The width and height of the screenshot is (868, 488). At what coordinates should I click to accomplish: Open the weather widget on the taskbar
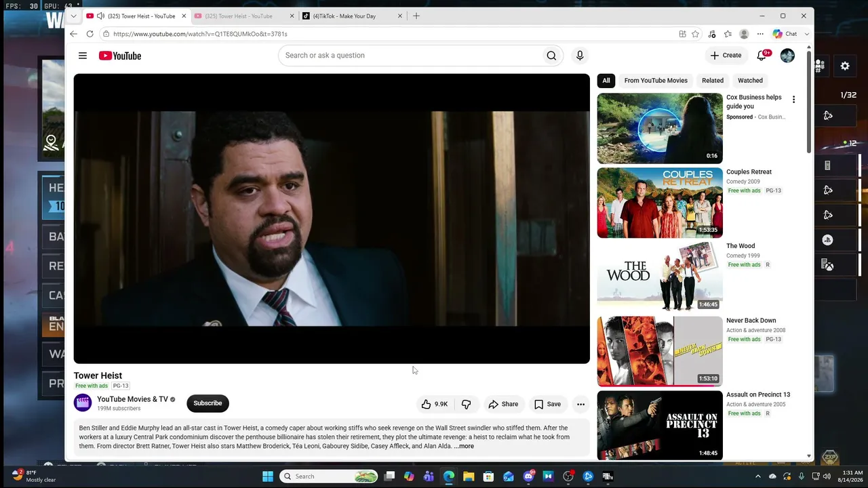tap(34, 476)
